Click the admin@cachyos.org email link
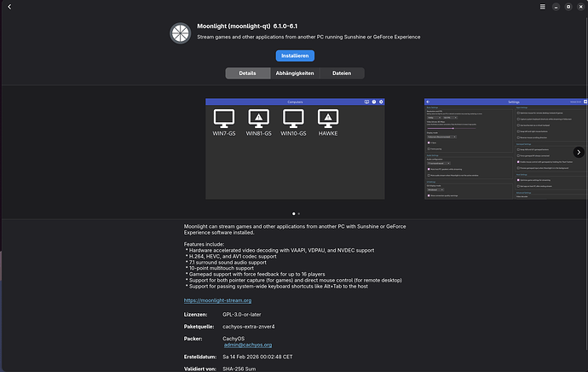 (x=248, y=345)
